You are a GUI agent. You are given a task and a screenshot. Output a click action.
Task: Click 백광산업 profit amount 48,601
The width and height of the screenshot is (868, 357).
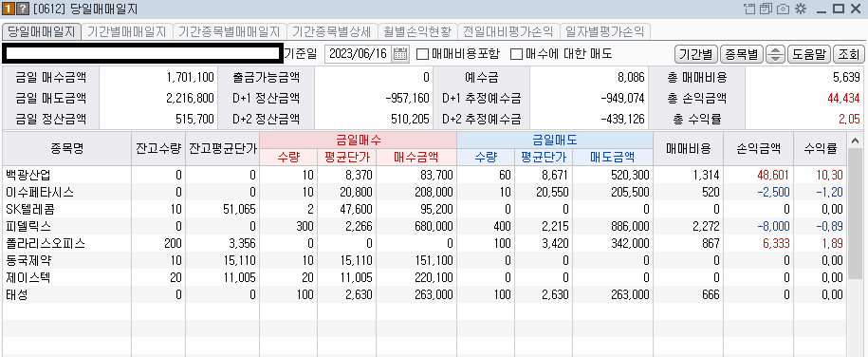[x=772, y=175]
